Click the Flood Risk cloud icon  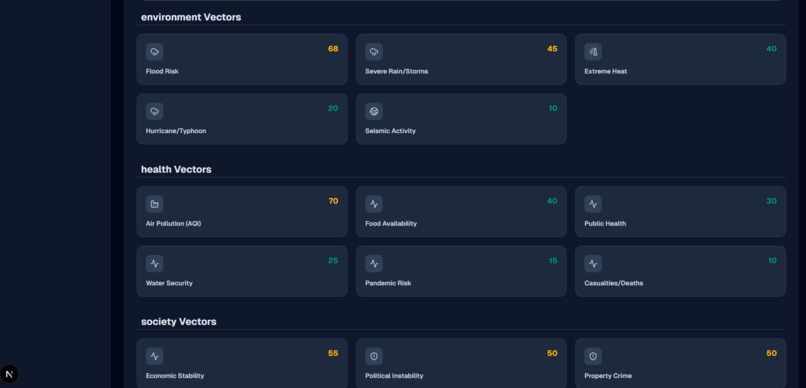[x=154, y=52]
